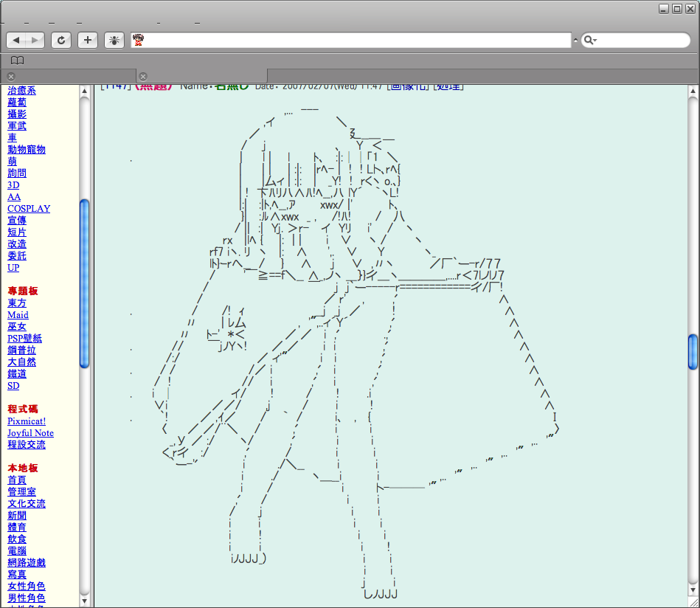
Task: Select the first browser tab
Action: 70,77
